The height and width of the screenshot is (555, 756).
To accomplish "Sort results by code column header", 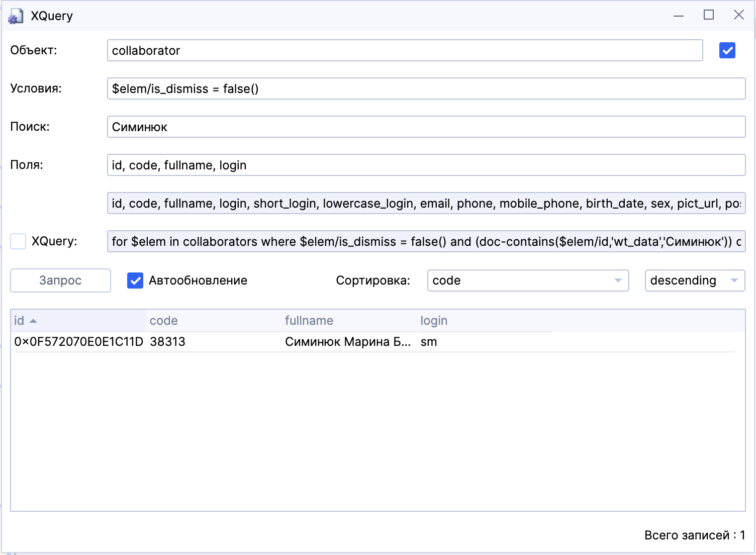I will tap(164, 321).
